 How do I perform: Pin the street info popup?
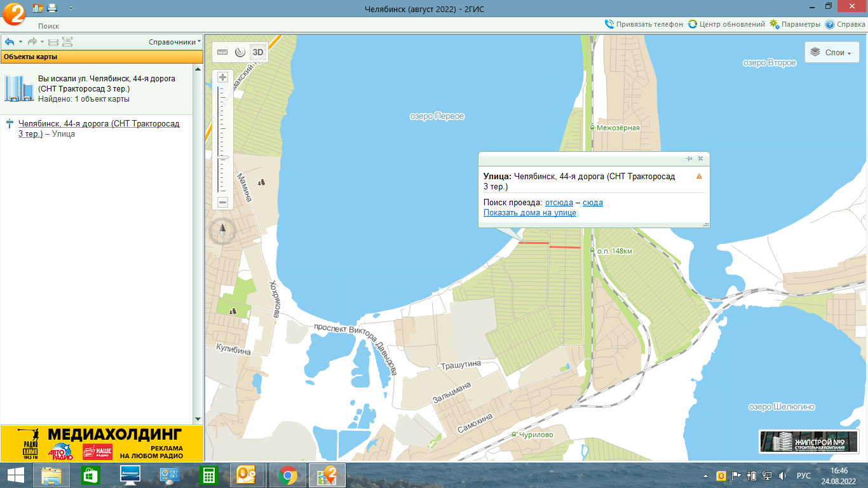coord(689,158)
